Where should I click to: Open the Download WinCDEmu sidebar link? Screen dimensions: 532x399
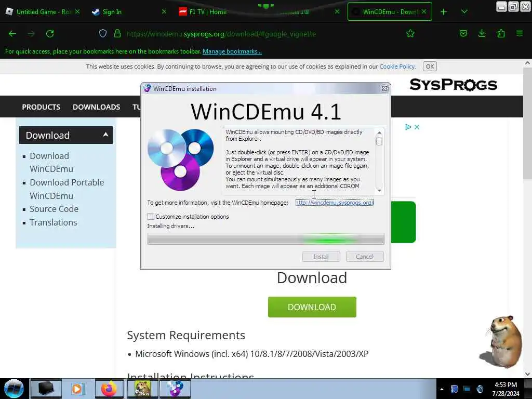(51, 162)
